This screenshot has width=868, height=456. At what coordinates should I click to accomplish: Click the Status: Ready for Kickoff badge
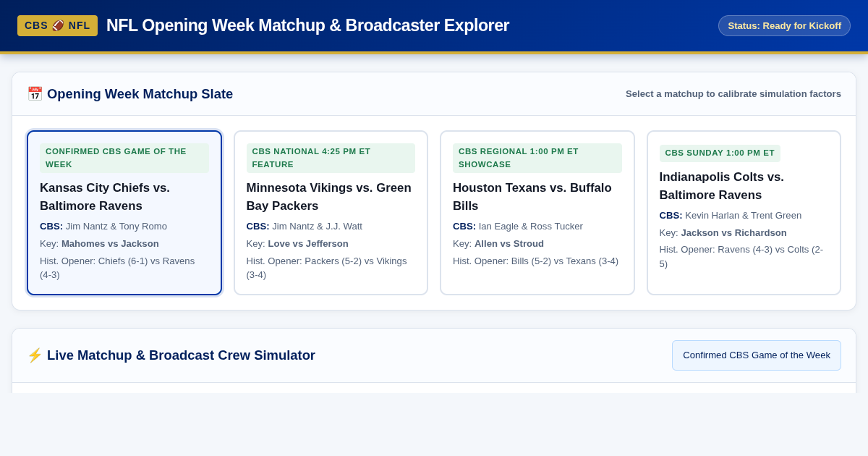tap(784, 25)
